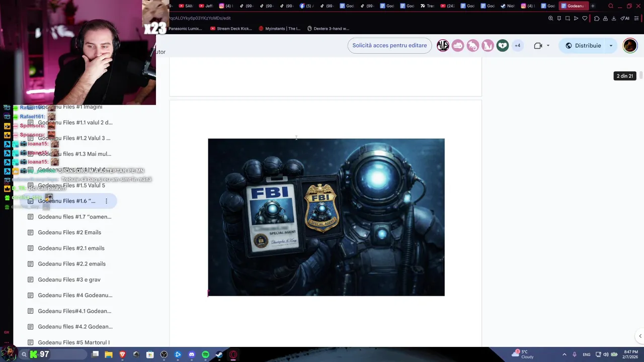Expand the video call options arrow

click(548, 45)
